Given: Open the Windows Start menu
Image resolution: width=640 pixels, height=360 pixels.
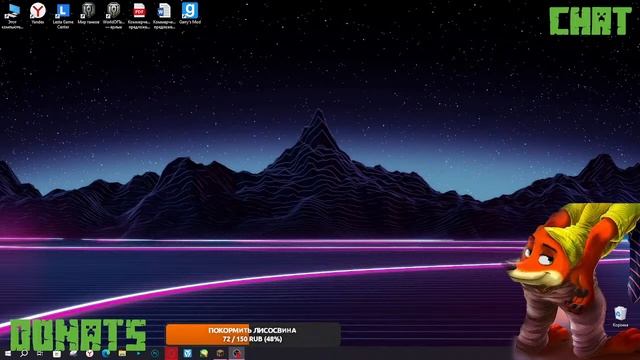Looking at the screenshot, I should click(7, 353).
